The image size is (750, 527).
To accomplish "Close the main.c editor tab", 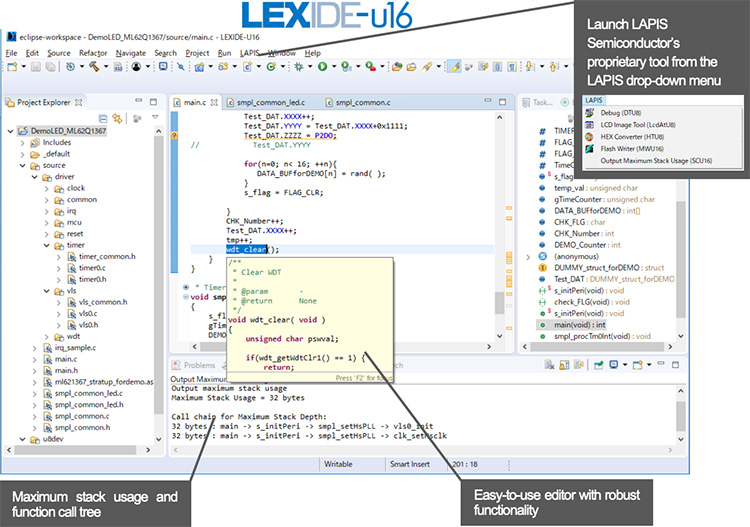I will click(214, 102).
